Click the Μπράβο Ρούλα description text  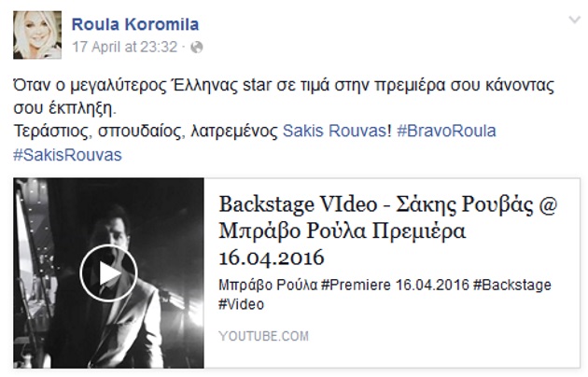(268, 286)
